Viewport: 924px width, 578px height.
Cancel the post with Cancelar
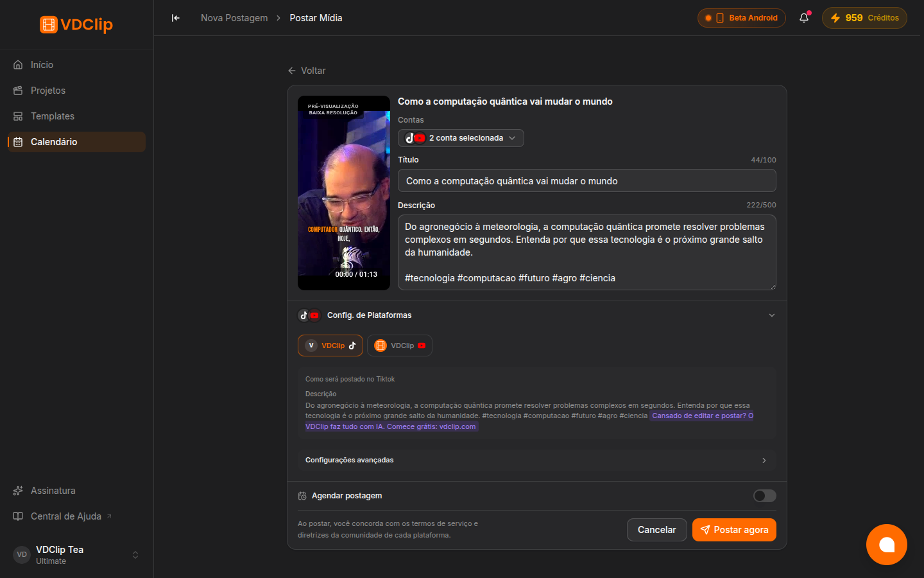(x=656, y=530)
